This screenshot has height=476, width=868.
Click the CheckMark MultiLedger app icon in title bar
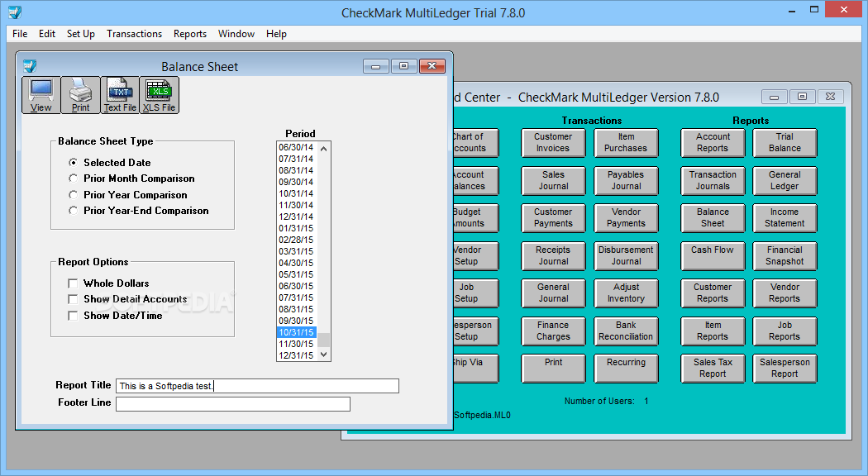coord(14,12)
